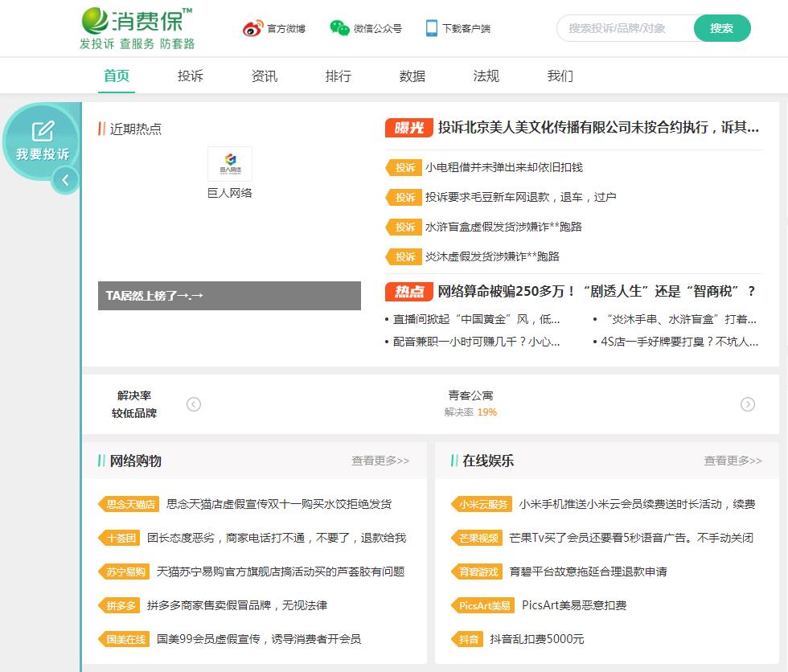Click the green 搜索 search button
The width and height of the screenshot is (788, 672).
tap(721, 27)
